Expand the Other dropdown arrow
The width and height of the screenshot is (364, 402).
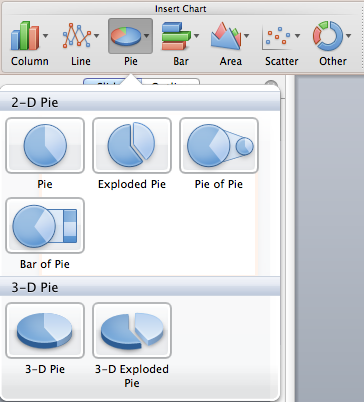tap(348, 36)
